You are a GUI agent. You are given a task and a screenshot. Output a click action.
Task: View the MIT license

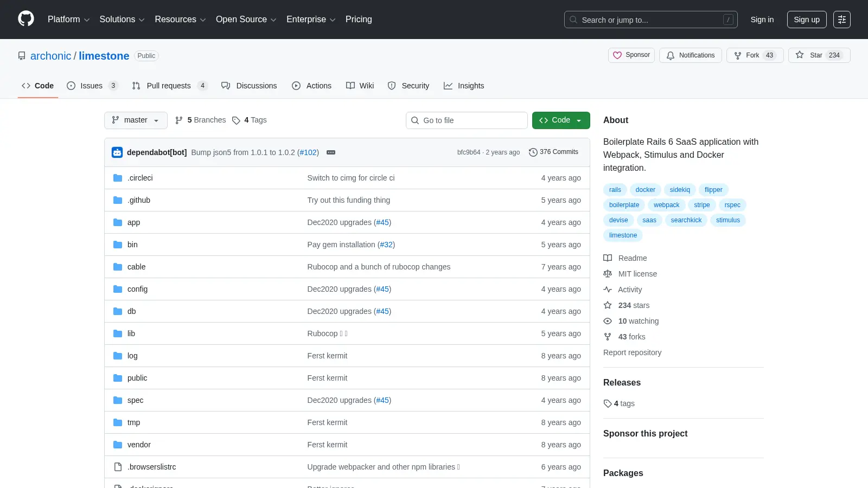coord(630,274)
